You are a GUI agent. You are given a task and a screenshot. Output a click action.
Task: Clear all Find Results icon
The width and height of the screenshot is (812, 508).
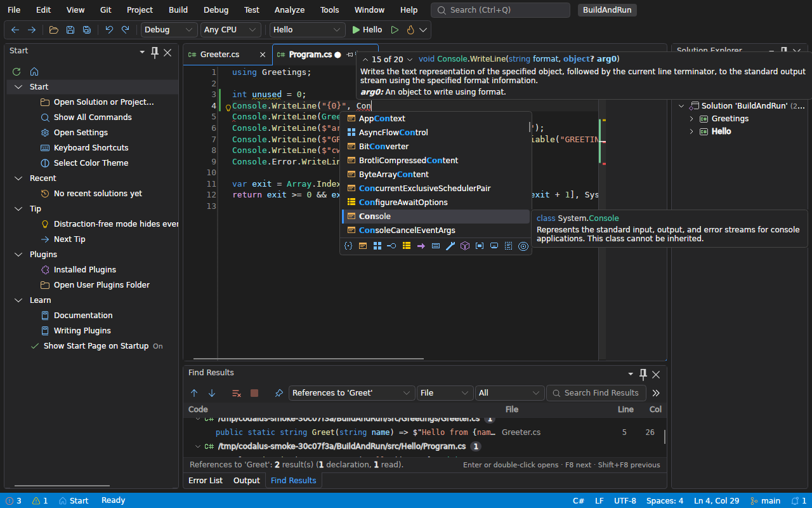pyautogui.click(x=237, y=393)
